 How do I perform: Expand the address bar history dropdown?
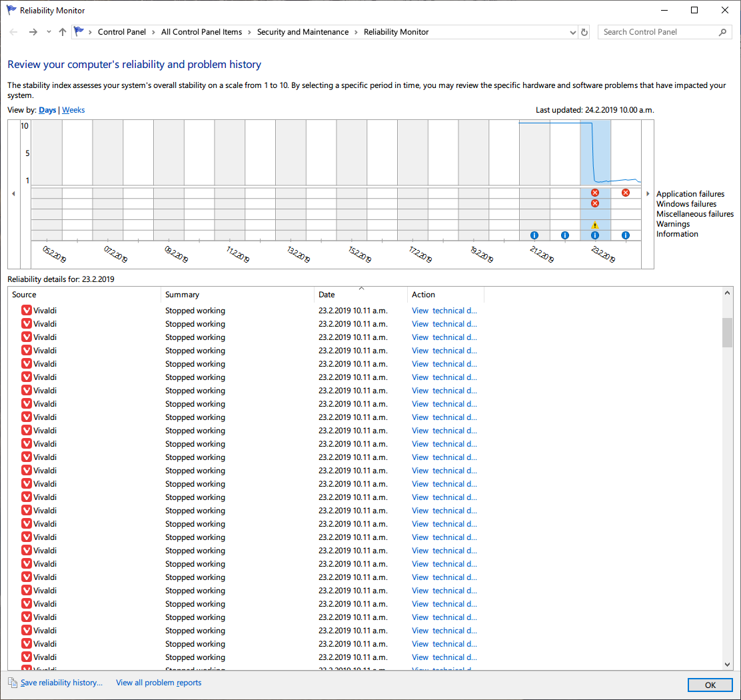[x=573, y=32]
